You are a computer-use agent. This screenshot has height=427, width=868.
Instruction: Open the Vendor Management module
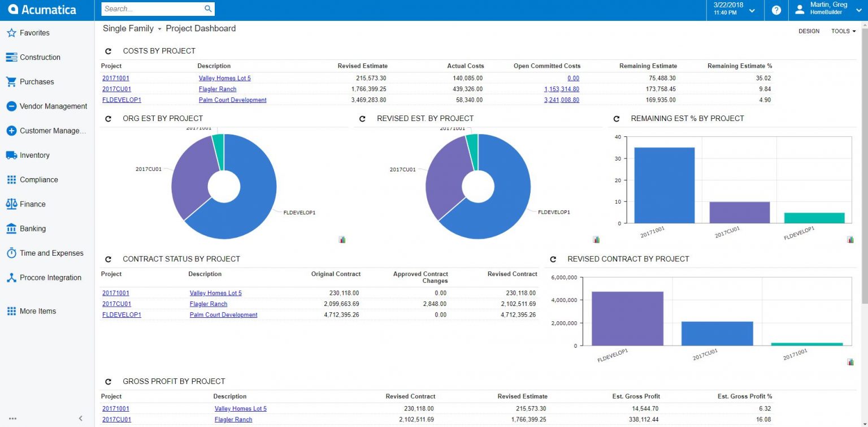(49, 106)
